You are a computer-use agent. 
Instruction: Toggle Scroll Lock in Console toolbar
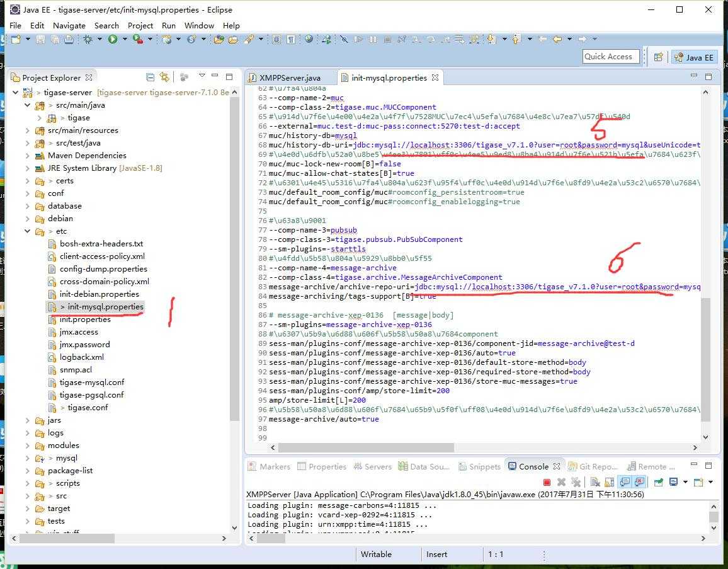(x=610, y=482)
